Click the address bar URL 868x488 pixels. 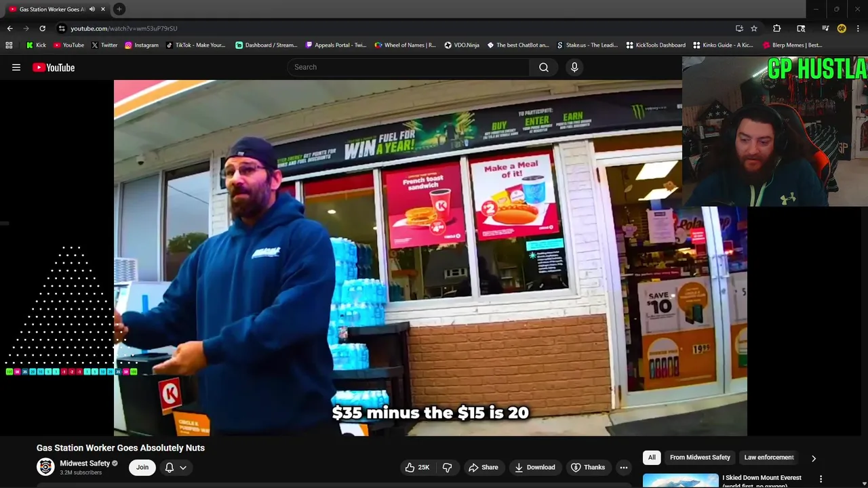click(x=124, y=28)
